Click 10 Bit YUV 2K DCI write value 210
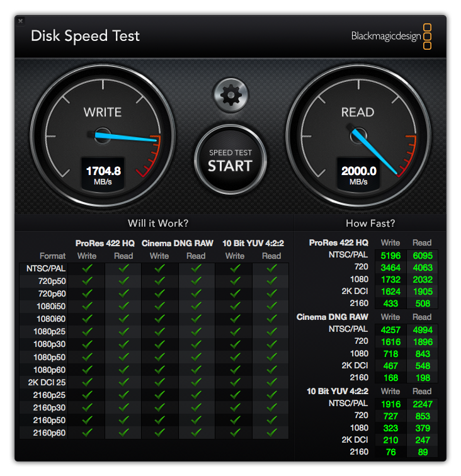 click(390, 440)
